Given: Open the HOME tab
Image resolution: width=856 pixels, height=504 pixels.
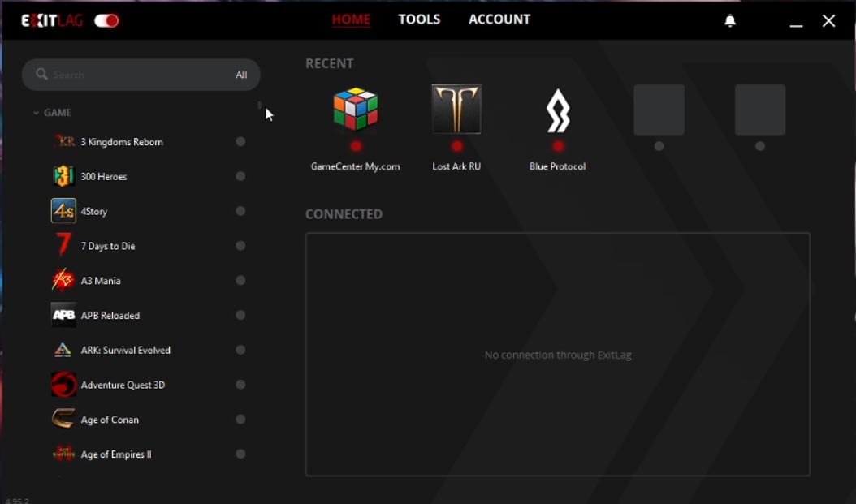Looking at the screenshot, I should coord(351,19).
